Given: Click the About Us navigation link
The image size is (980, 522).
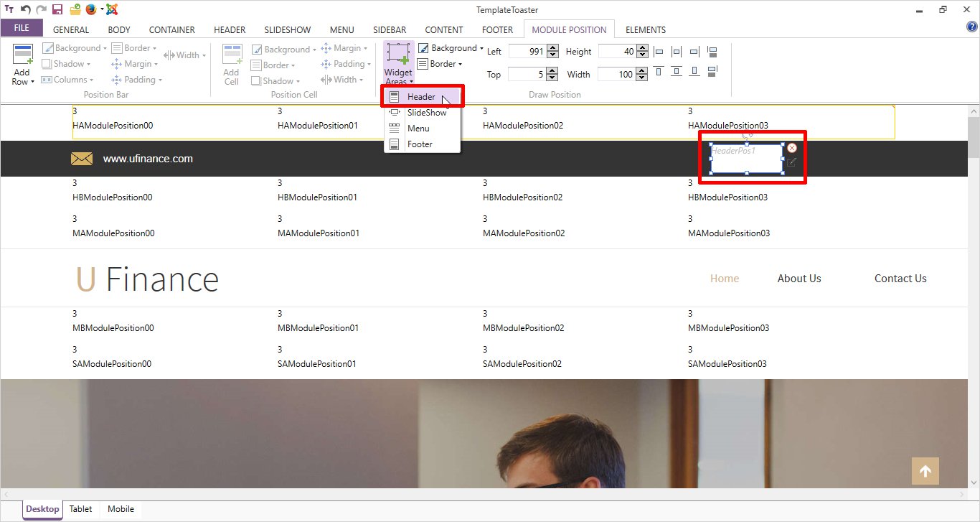Looking at the screenshot, I should click(798, 279).
